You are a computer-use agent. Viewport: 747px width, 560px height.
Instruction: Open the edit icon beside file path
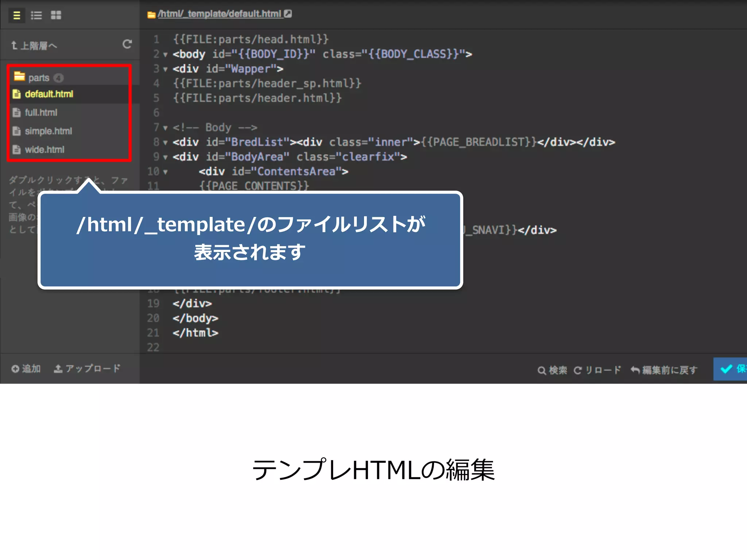(288, 14)
